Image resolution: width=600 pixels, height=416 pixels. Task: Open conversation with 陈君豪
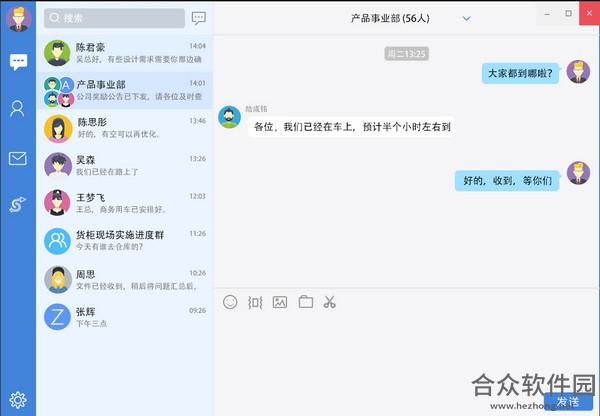125,53
